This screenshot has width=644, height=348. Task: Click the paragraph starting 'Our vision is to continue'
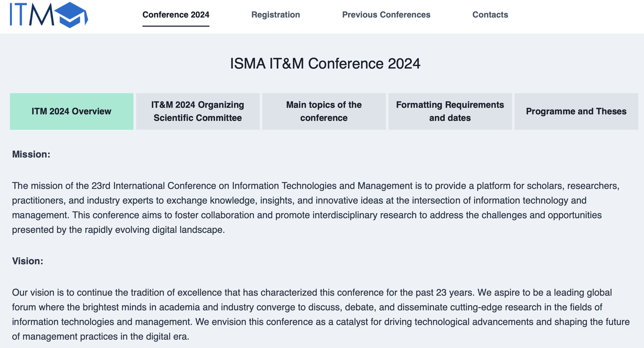(321, 315)
